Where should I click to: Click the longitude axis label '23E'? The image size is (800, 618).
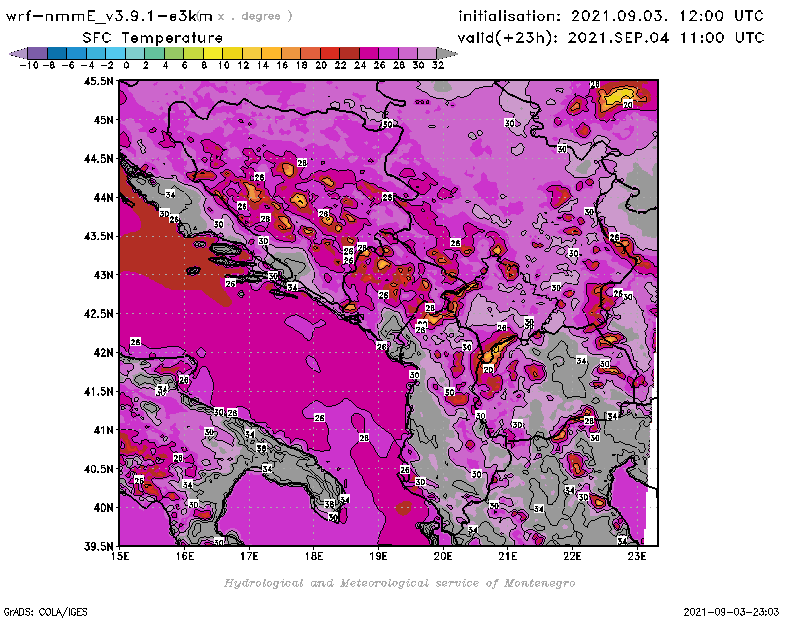(637, 556)
